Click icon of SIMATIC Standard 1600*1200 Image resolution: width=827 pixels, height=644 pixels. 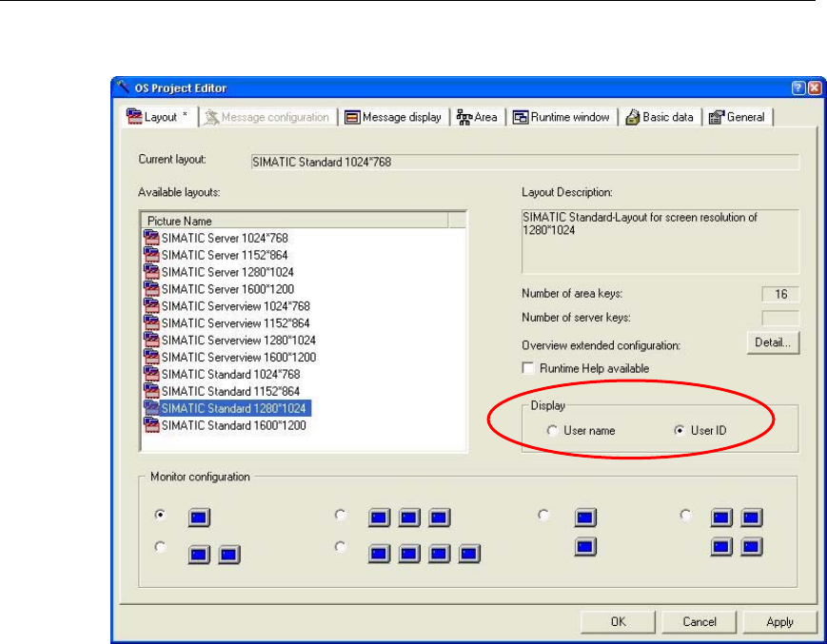pos(151,425)
